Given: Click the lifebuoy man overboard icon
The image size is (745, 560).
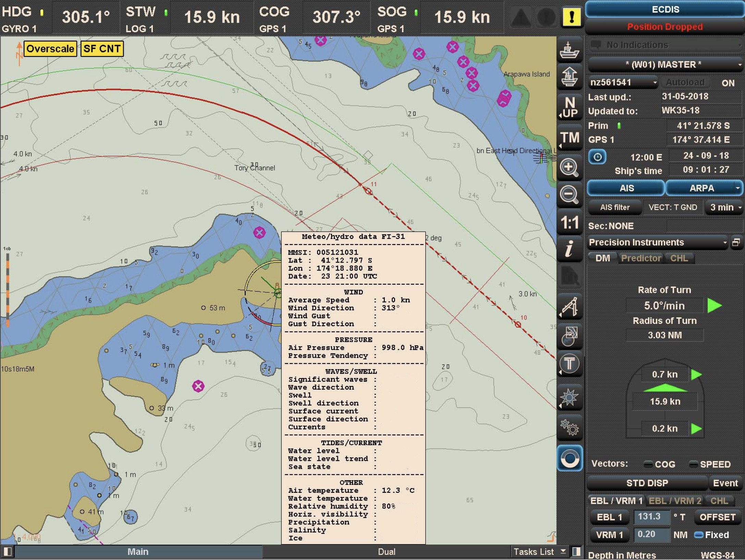Looking at the screenshot, I should tap(569, 458).
